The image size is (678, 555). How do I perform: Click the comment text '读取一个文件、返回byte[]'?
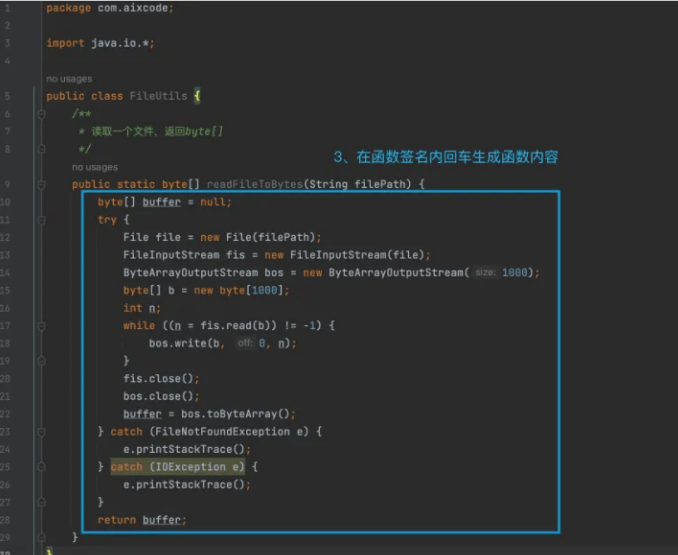157,131
